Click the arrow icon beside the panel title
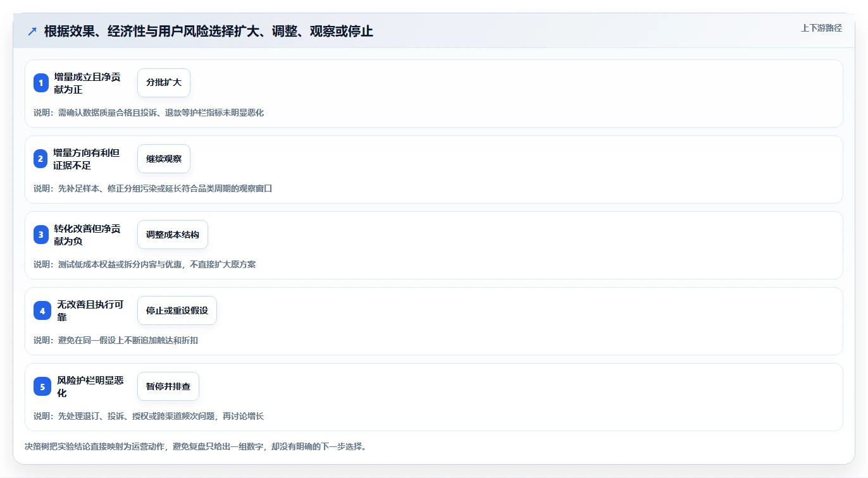The width and height of the screenshot is (868, 478). pyautogui.click(x=32, y=32)
